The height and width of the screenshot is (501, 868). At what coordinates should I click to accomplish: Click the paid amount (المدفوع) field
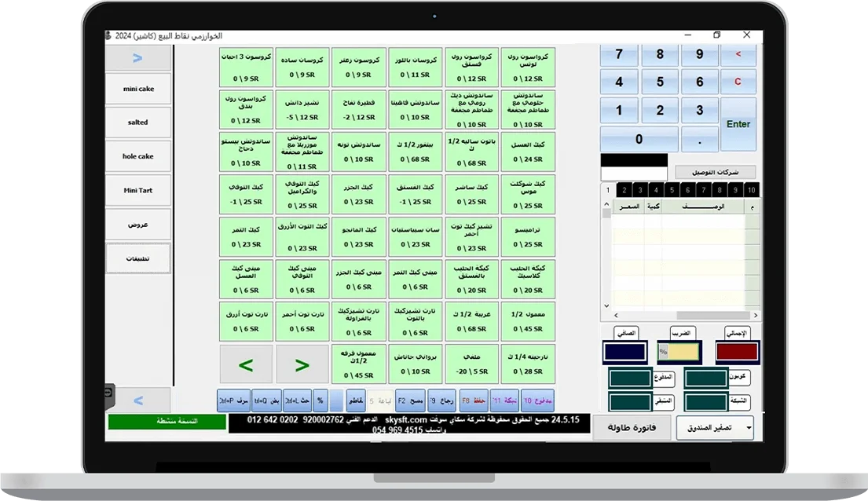point(630,378)
